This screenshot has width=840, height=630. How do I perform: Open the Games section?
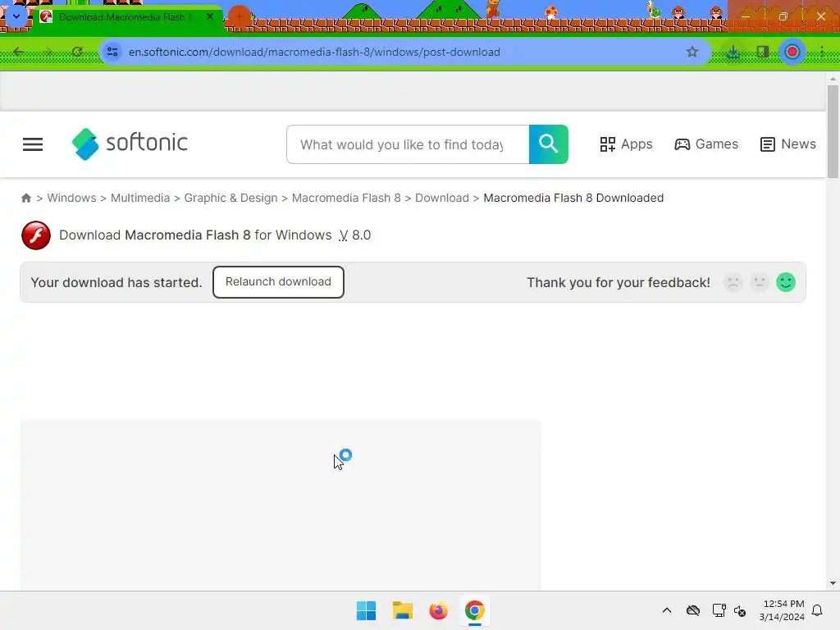(706, 144)
